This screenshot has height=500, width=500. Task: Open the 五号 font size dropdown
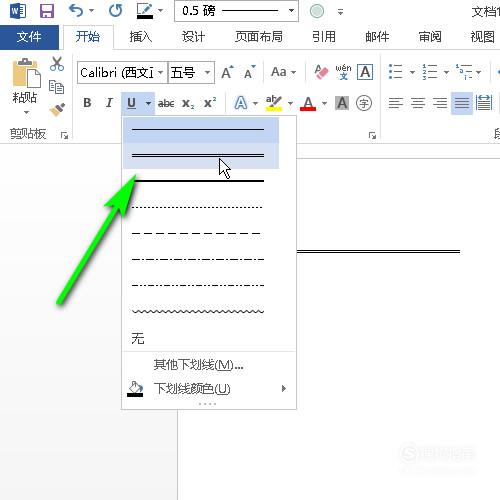(x=207, y=72)
